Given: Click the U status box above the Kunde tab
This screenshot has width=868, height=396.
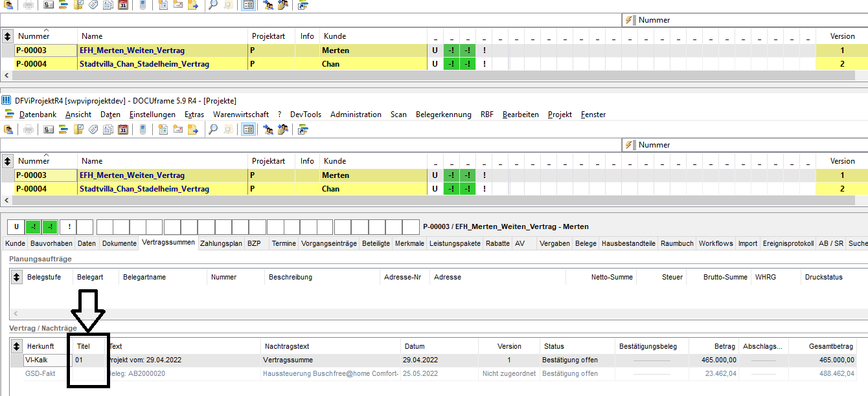Looking at the screenshot, I should point(16,227).
